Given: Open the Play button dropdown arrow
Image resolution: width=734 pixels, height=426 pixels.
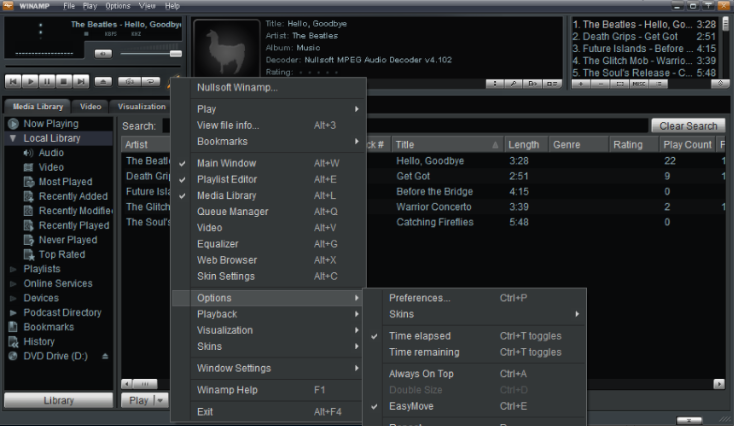Looking at the screenshot, I should tap(160, 400).
